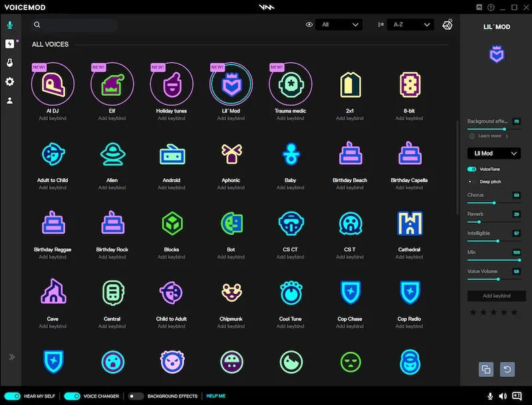Click the copy voice icon button
The height and width of the screenshot is (405, 532).
[x=486, y=369]
